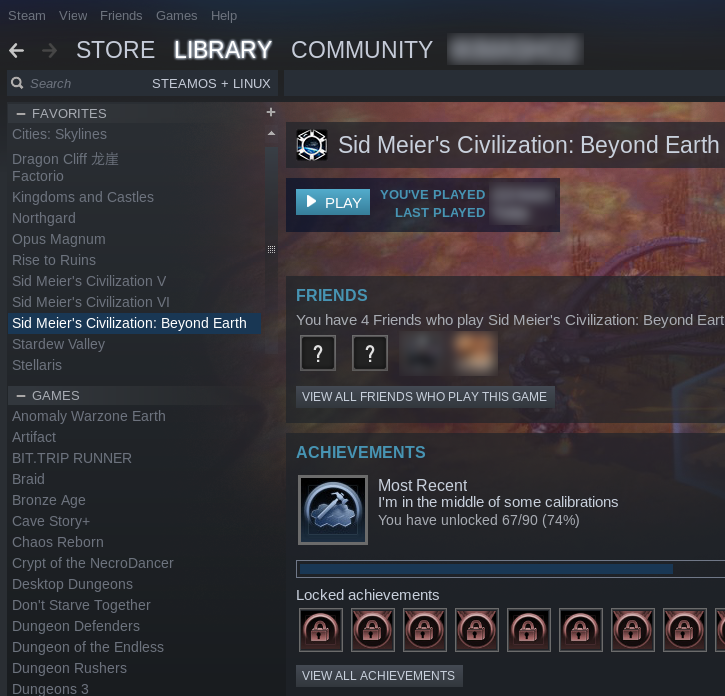Image resolution: width=725 pixels, height=696 pixels.
Task: Select Desktop Dungeons
Action: coord(73,584)
